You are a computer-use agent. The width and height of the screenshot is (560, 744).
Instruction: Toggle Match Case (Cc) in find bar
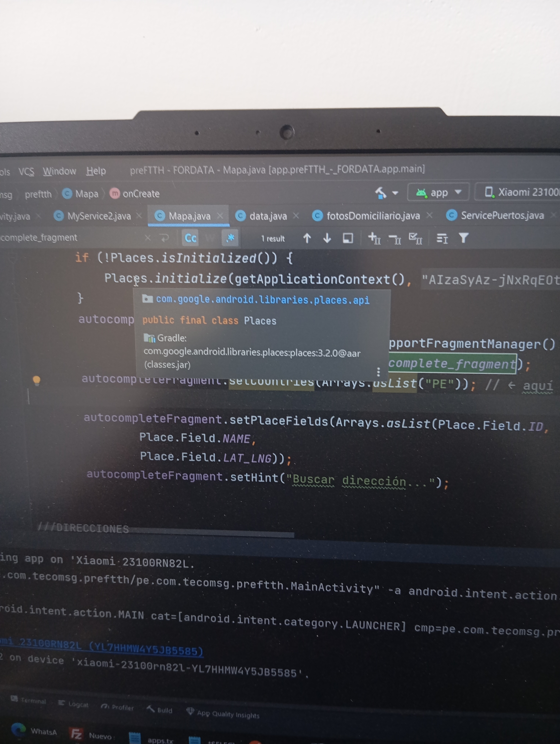click(x=190, y=238)
